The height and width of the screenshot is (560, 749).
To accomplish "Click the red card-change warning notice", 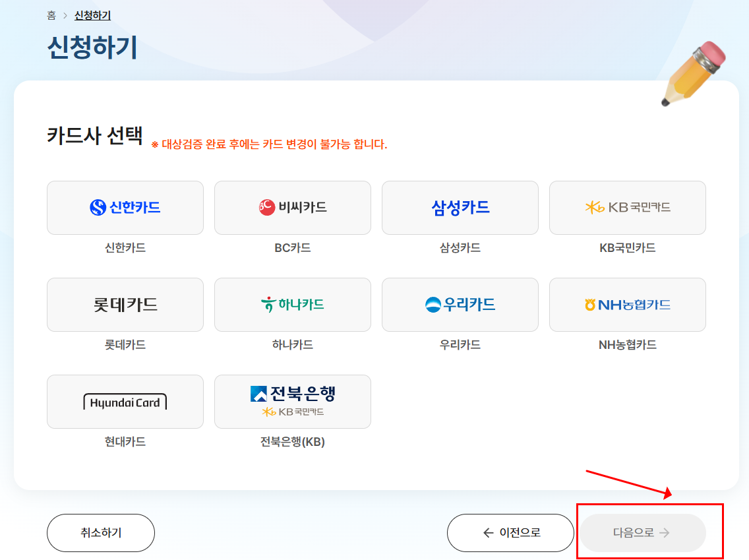I will (269, 144).
